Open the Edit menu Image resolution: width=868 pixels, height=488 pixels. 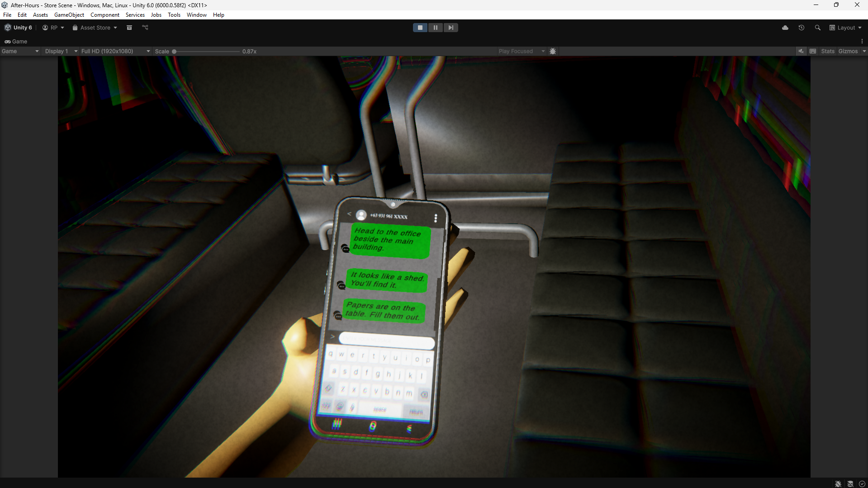(x=22, y=15)
